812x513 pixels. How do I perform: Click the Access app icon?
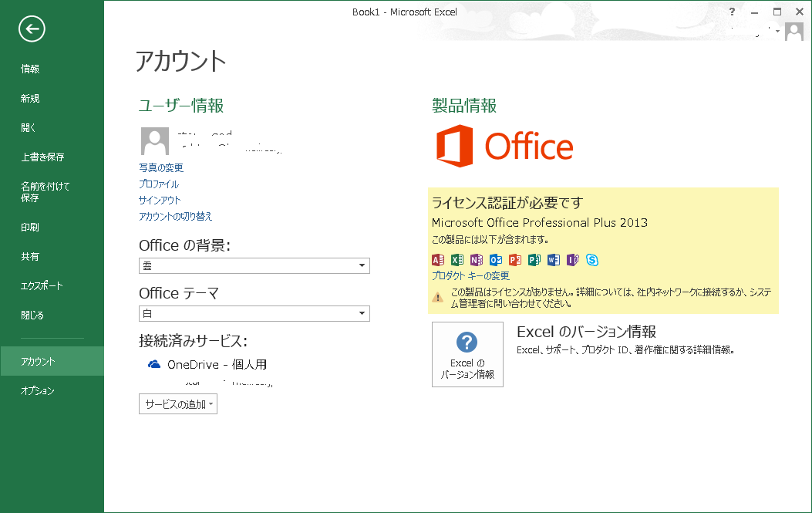point(437,260)
